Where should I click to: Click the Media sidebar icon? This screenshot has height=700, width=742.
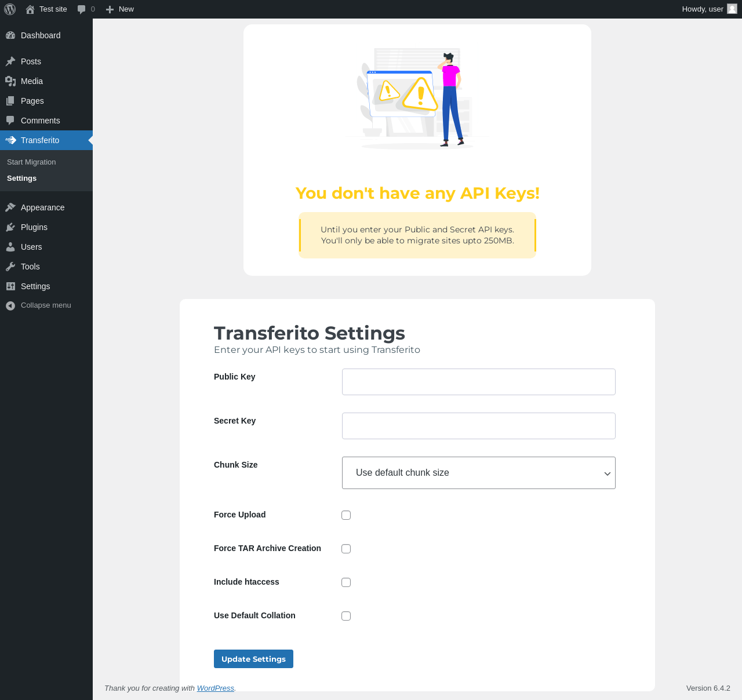tap(10, 81)
